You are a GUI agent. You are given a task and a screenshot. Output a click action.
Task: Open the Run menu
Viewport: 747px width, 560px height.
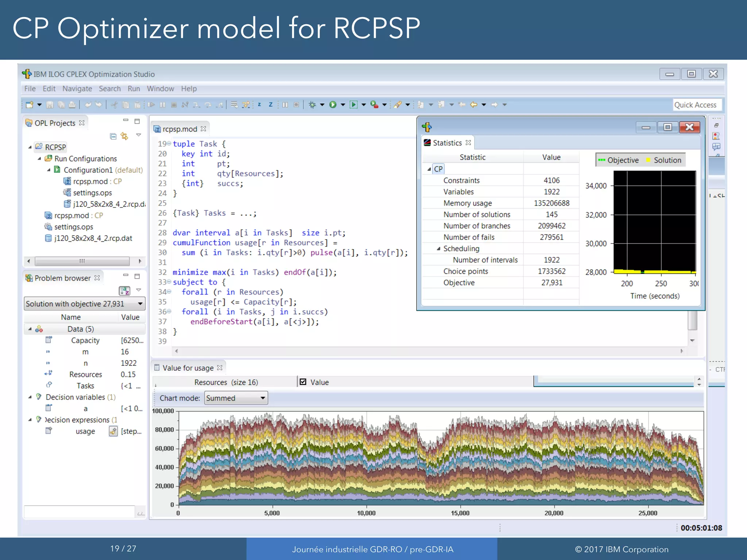click(x=134, y=89)
